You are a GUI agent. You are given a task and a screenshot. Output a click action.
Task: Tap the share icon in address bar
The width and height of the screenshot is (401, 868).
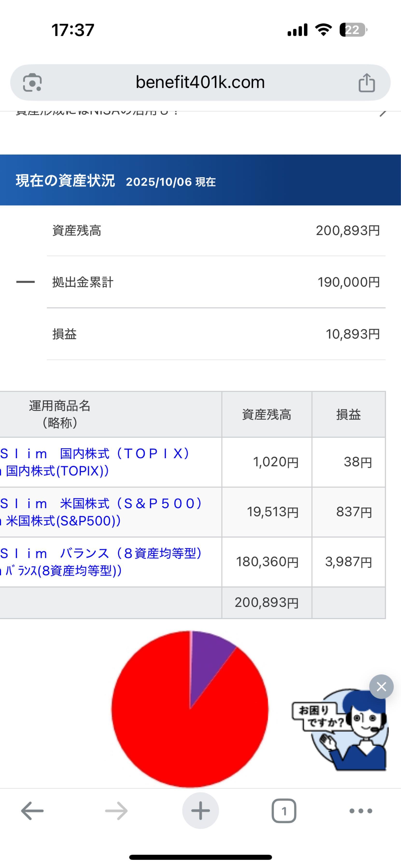pos(367,82)
